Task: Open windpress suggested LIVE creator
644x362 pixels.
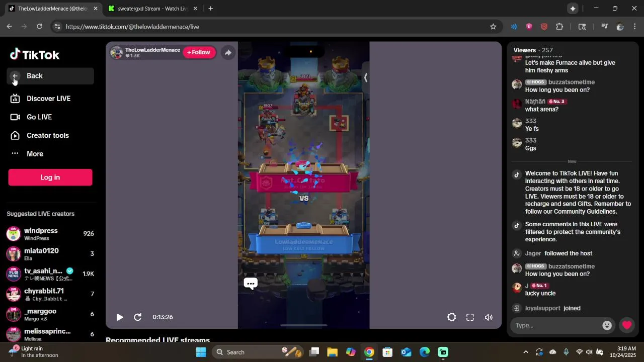Action: pyautogui.click(x=50, y=234)
